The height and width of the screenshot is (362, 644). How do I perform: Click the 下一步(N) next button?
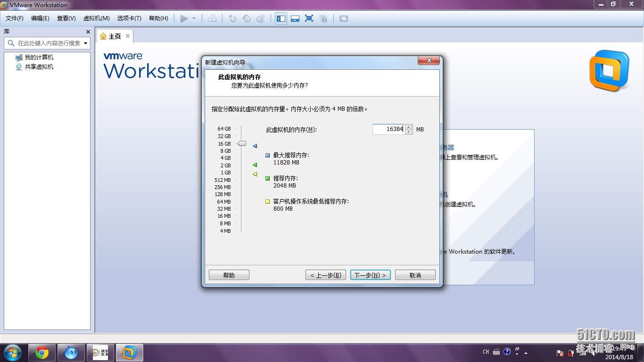coord(370,275)
